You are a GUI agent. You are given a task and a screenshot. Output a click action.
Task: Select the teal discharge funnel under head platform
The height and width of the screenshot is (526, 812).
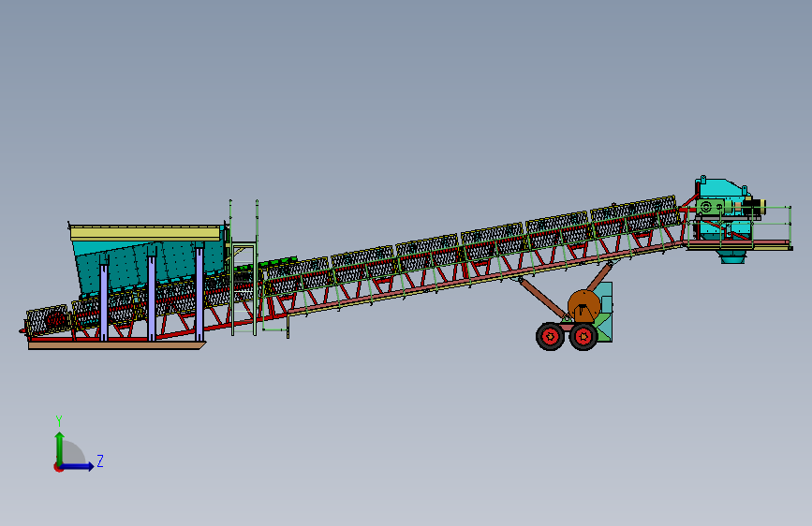(x=733, y=257)
